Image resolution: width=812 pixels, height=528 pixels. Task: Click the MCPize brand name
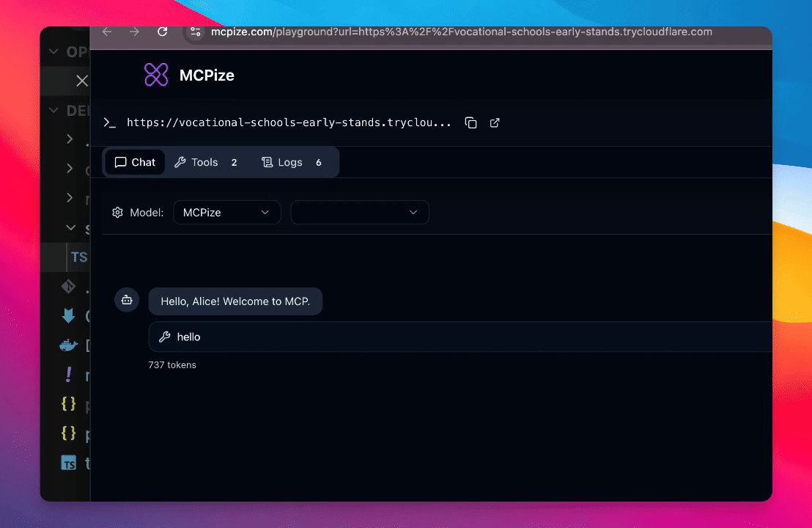[x=207, y=76]
